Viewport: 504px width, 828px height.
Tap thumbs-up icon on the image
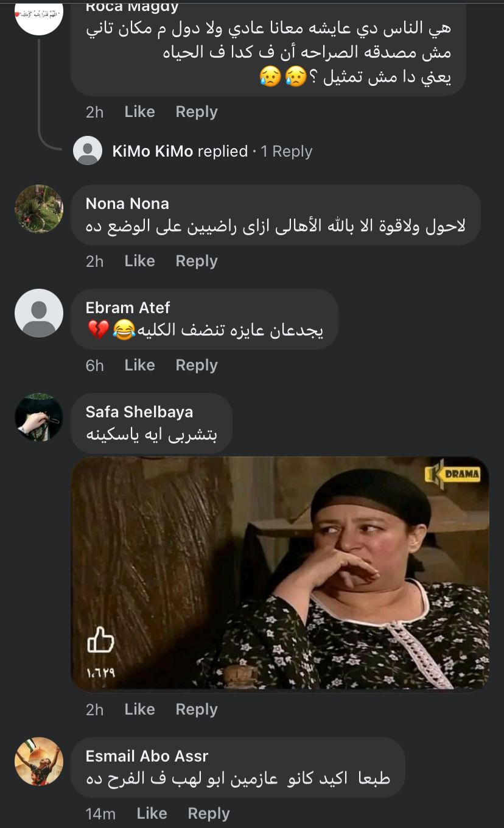(101, 641)
